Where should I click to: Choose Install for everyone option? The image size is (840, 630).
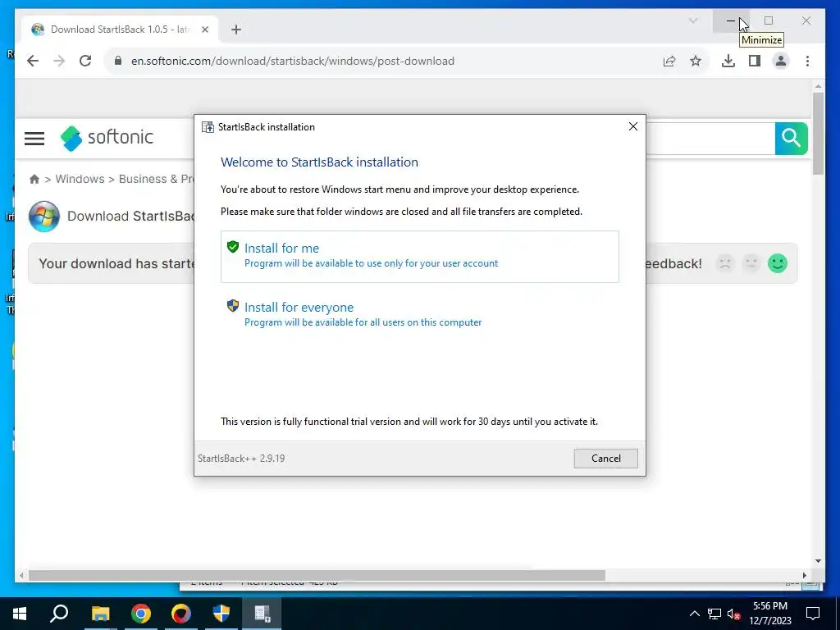coord(419,314)
